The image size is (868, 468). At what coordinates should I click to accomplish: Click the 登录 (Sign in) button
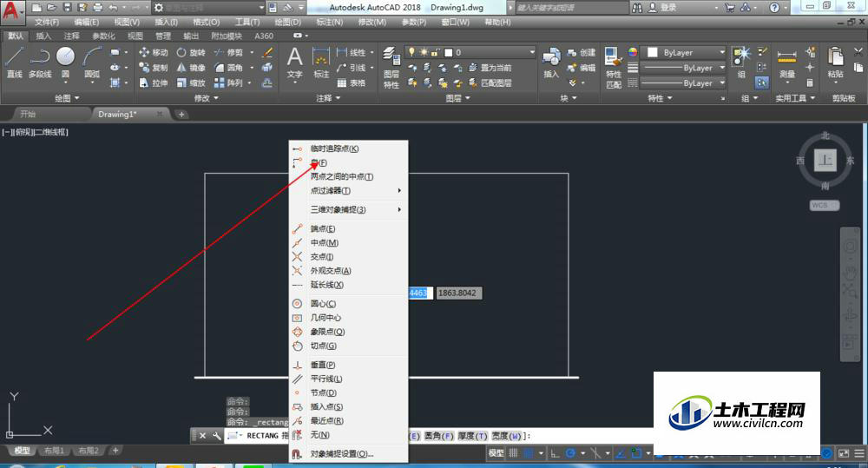pos(662,7)
